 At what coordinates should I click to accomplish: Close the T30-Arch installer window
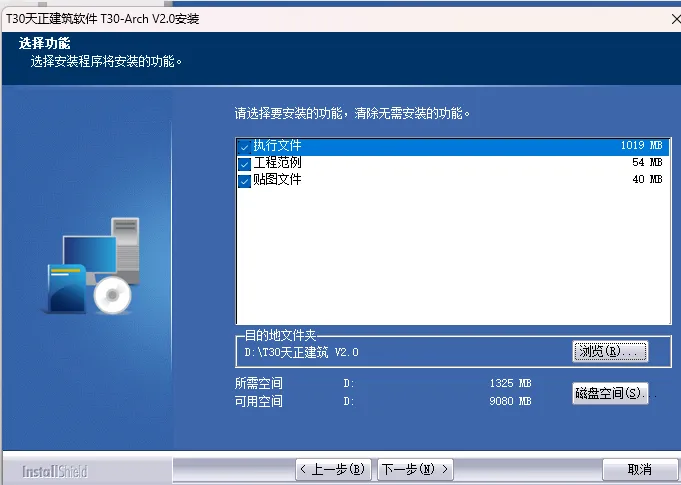click(676, 19)
